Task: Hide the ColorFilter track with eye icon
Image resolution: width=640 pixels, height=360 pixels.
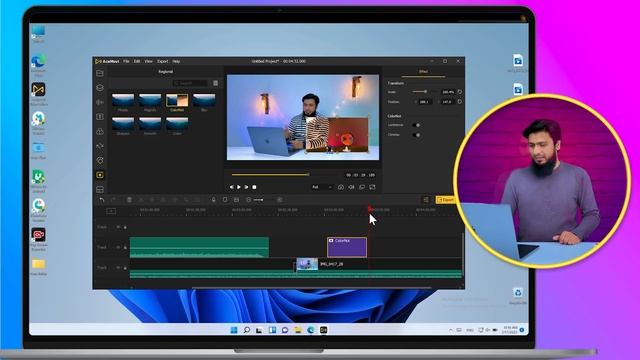Action: click(x=118, y=247)
